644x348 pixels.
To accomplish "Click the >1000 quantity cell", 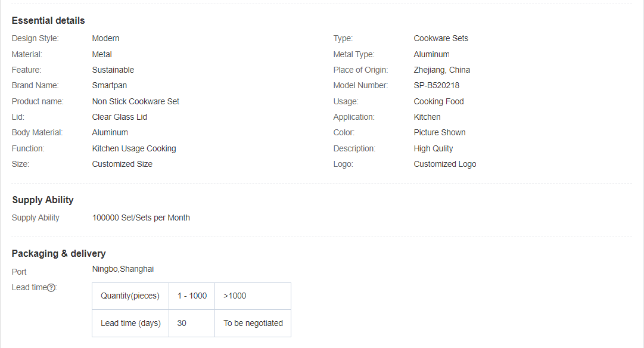I will click(x=235, y=296).
